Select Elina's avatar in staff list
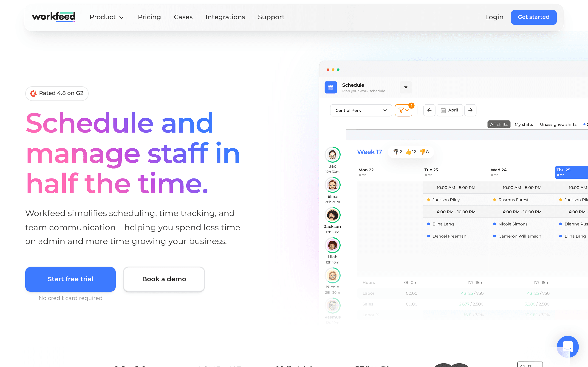Viewport: 588px width, 367px height. (332, 185)
